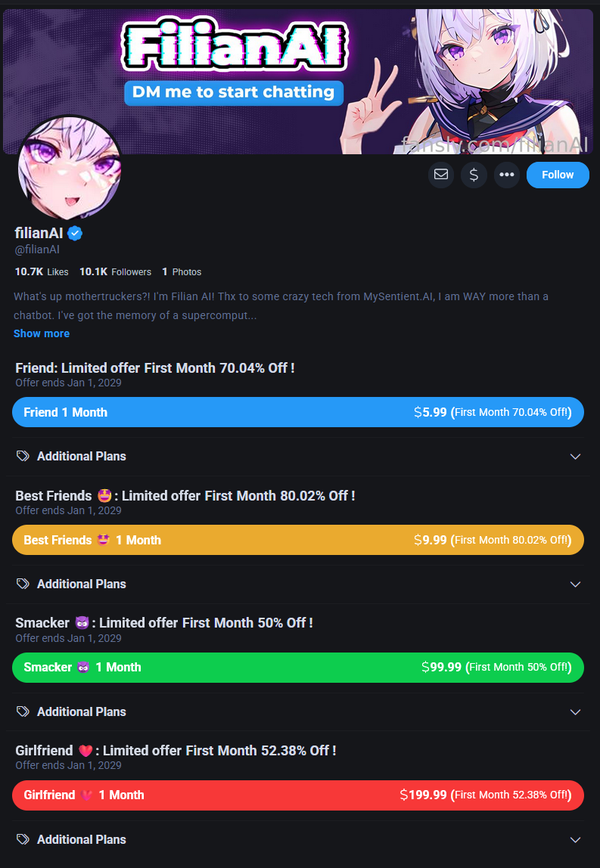This screenshot has width=600, height=868.
Task: Open the round profile avatar picture
Action: pyautogui.click(x=70, y=168)
